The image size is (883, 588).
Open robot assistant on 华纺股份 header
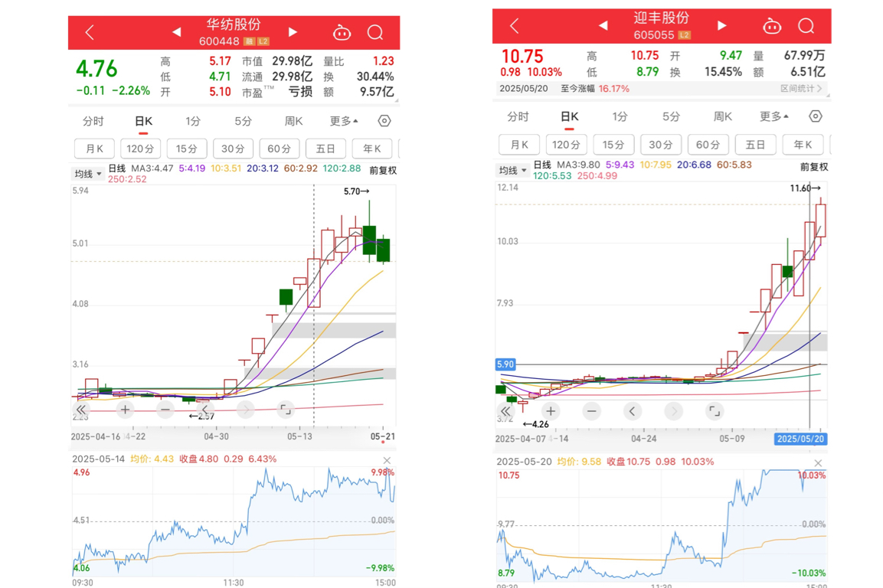coord(342,33)
